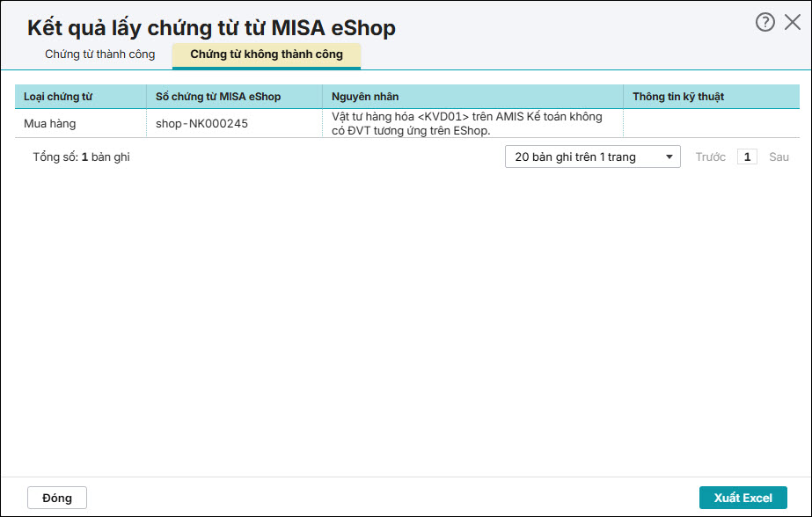Export results with Xuất Excel button
The height and width of the screenshot is (517, 812).
coord(743,498)
